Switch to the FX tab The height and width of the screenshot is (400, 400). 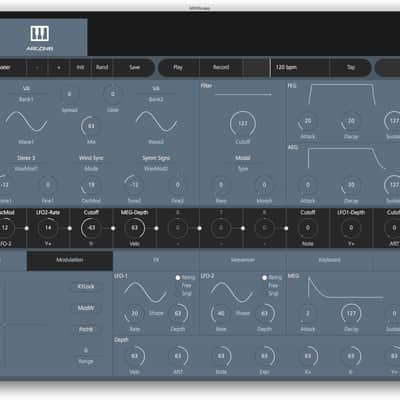tap(156, 260)
